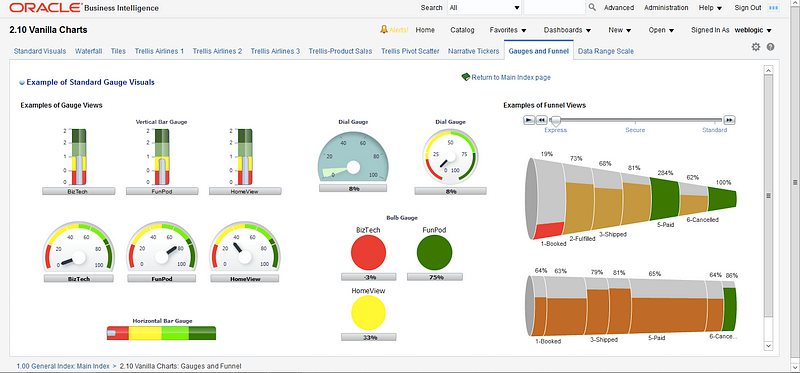Open the Administration link

666,8
